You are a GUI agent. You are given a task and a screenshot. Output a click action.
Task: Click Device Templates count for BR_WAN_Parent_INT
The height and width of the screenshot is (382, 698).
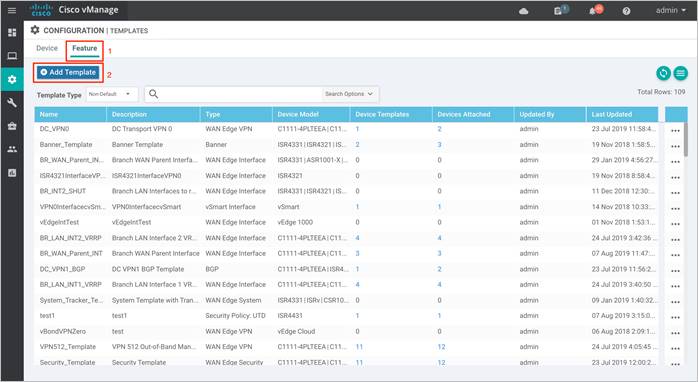(x=357, y=253)
